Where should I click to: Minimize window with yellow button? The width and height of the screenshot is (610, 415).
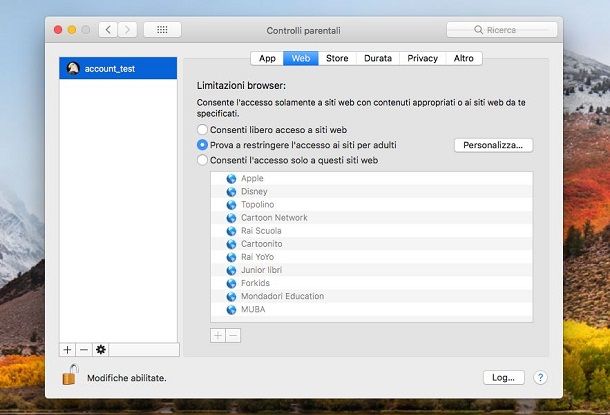[x=72, y=30]
